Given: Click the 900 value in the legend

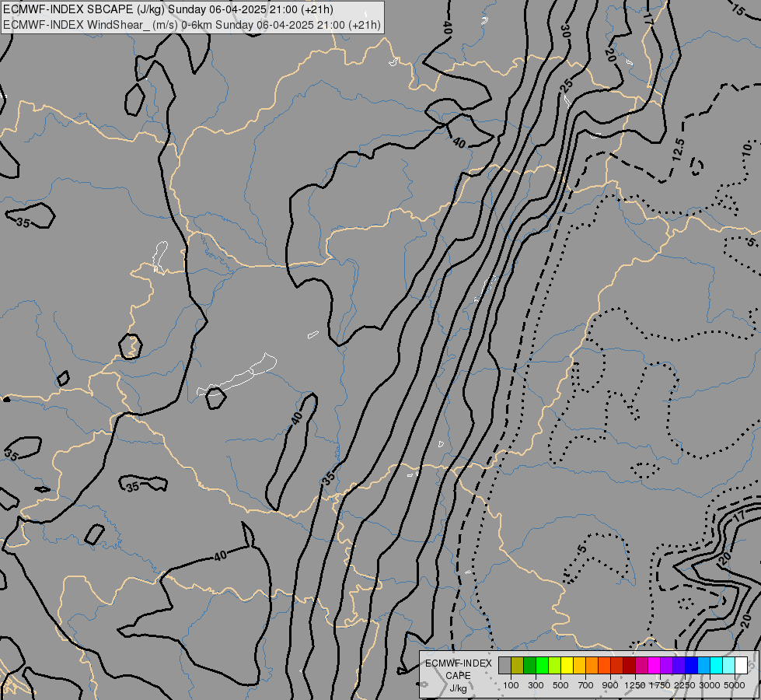Looking at the screenshot, I should pos(610,685).
